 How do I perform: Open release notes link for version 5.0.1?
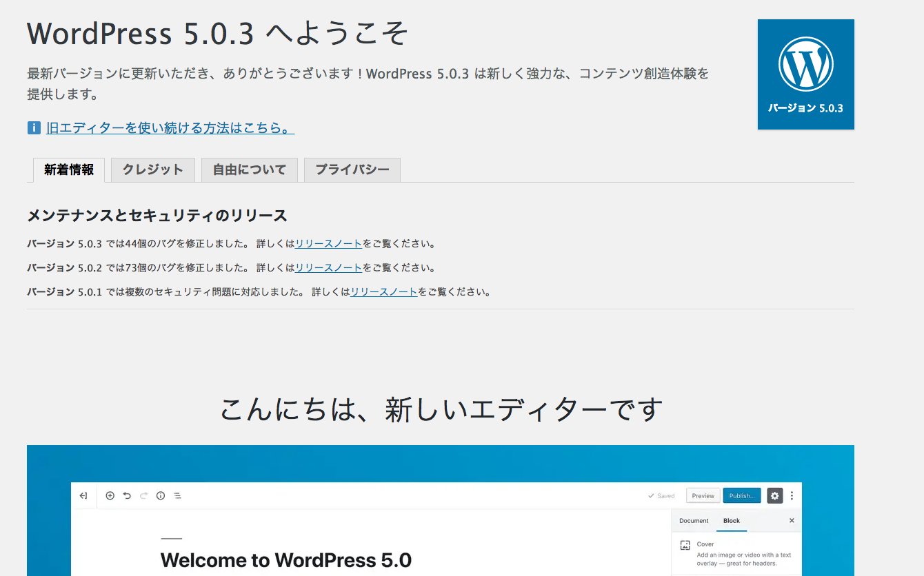(384, 292)
